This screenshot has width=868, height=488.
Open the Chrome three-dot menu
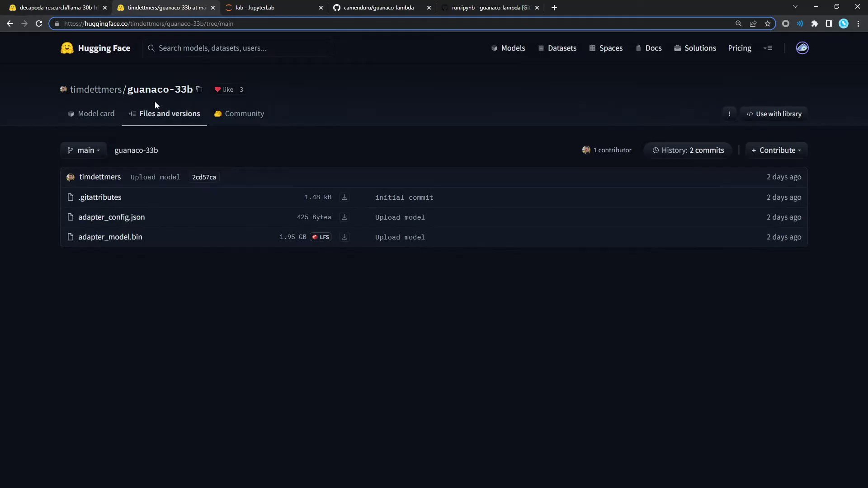858,23
